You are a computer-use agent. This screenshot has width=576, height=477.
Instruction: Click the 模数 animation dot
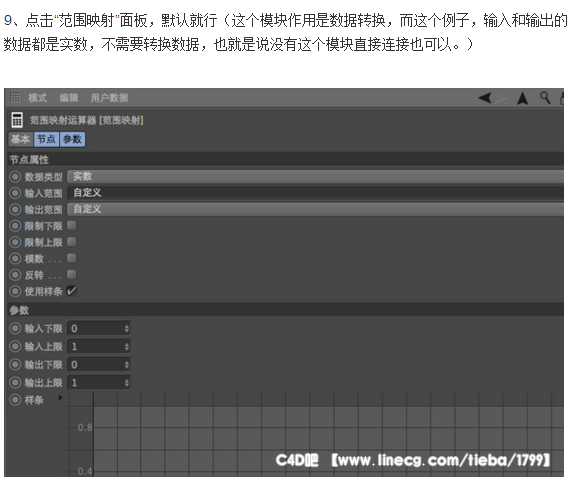tap(15, 258)
